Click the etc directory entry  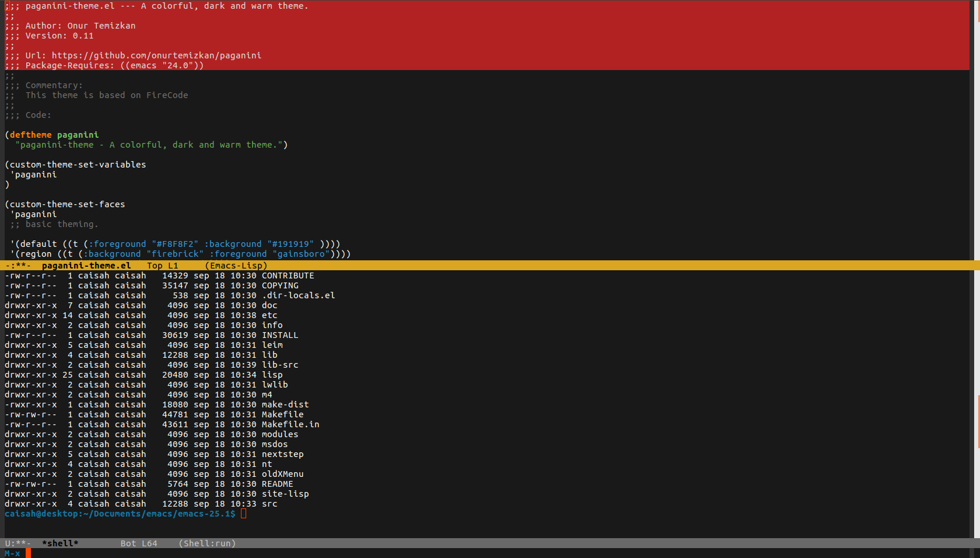pyautogui.click(x=269, y=315)
